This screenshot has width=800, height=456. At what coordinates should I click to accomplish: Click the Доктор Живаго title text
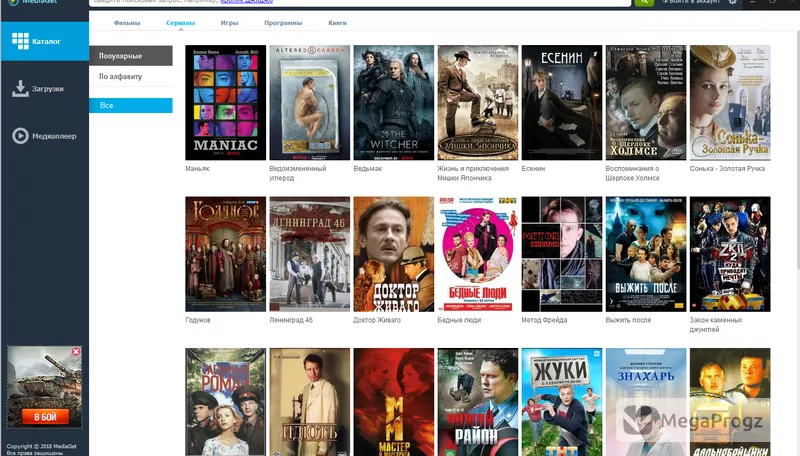click(377, 320)
